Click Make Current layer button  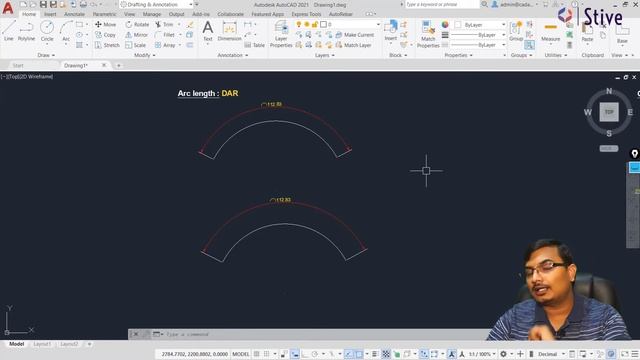(355, 35)
